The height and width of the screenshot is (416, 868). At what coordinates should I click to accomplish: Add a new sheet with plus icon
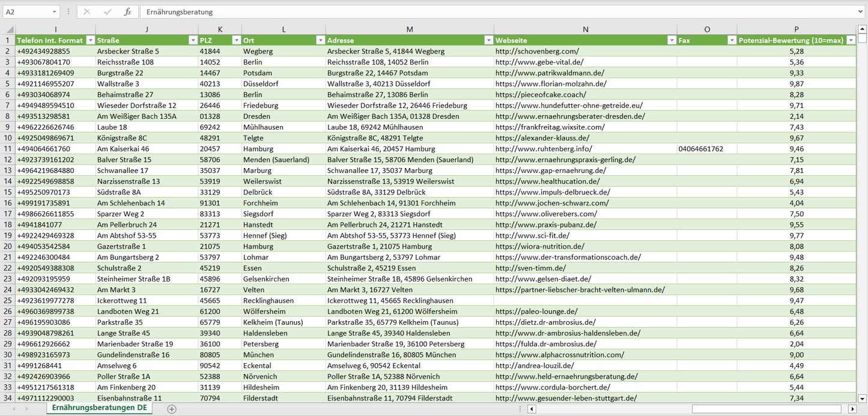point(172,409)
